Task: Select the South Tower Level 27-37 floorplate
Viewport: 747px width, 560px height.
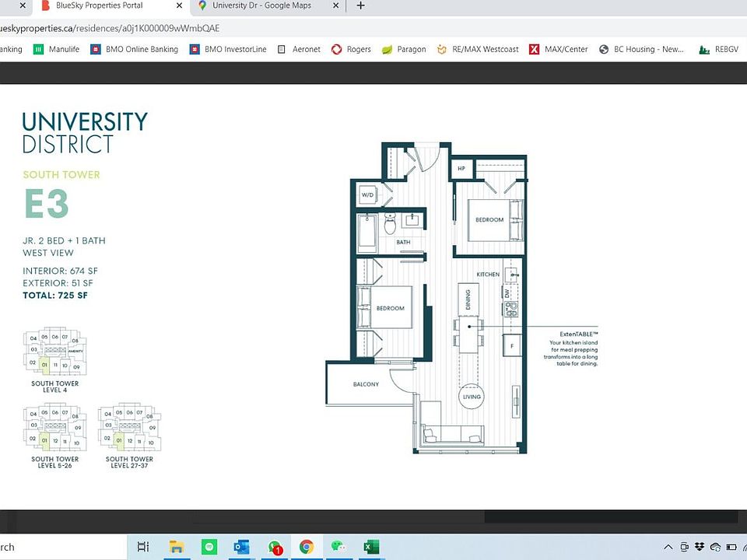Action: coord(129,430)
